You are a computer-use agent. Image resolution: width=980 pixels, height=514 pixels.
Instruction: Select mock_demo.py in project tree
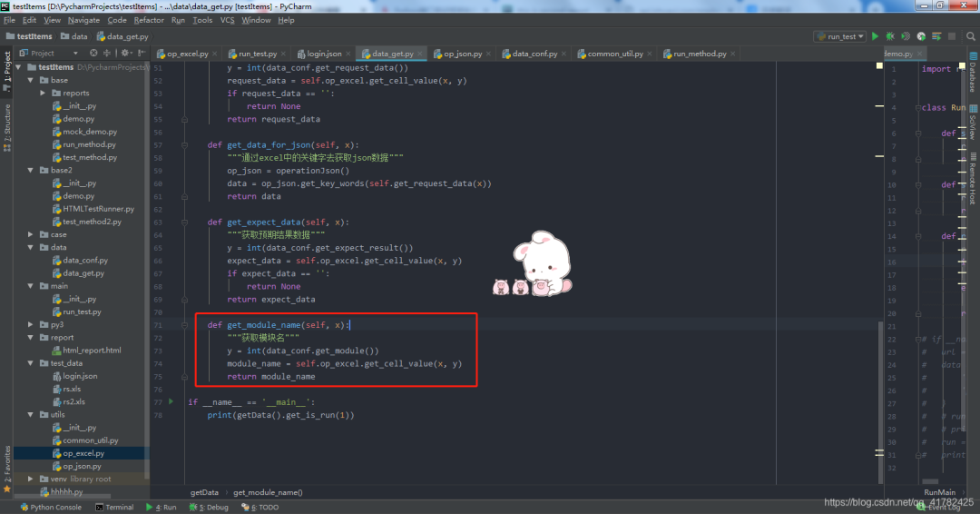coord(89,132)
